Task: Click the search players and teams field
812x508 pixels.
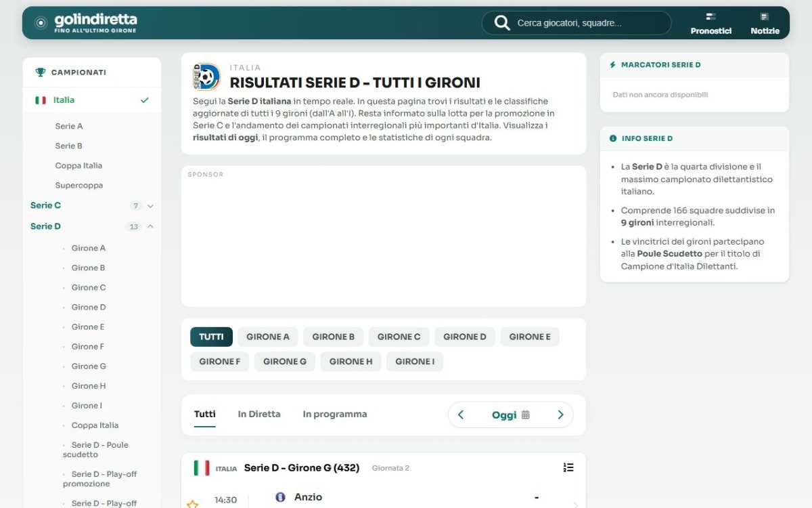Action: [x=577, y=23]
